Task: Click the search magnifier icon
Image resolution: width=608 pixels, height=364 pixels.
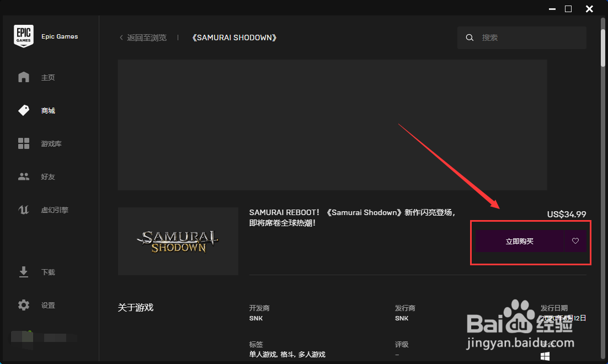Action: (470, 38)
